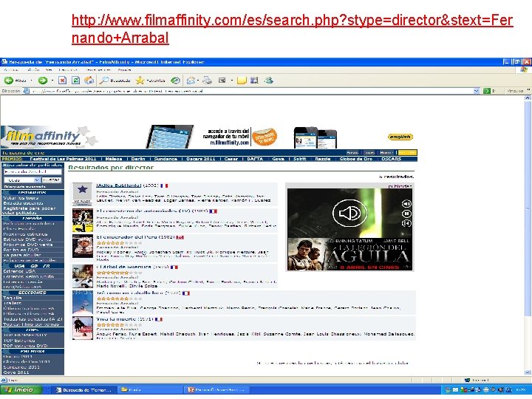
Task: Click the Oscars 2011 awards link
Action: [200, 159]
